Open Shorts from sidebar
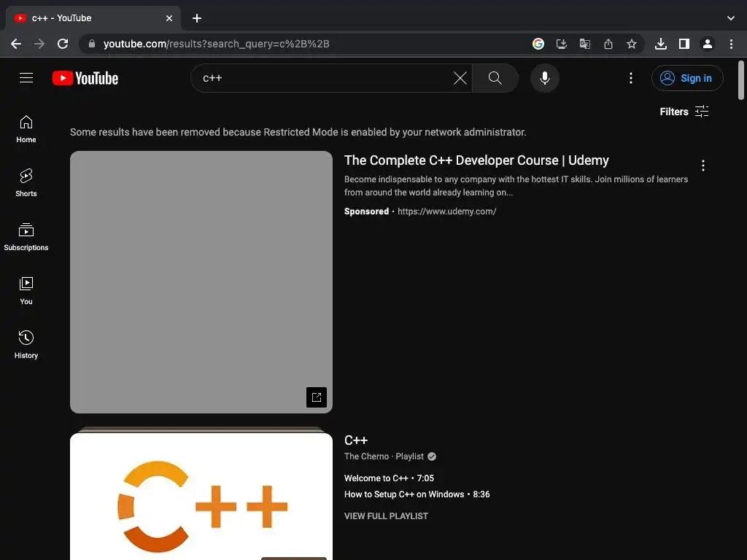 coord(26,183)
